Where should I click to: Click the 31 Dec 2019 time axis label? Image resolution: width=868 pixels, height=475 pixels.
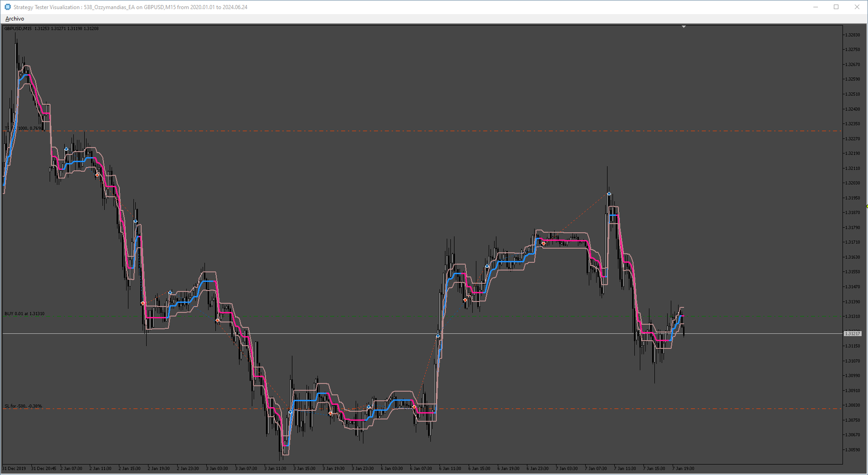(x=14, y=469)
